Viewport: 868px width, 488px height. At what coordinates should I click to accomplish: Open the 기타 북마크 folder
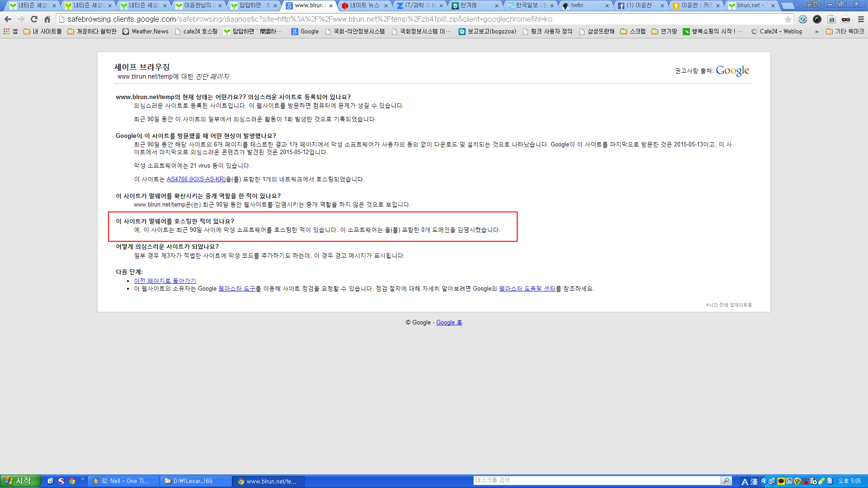click(844, 31)
